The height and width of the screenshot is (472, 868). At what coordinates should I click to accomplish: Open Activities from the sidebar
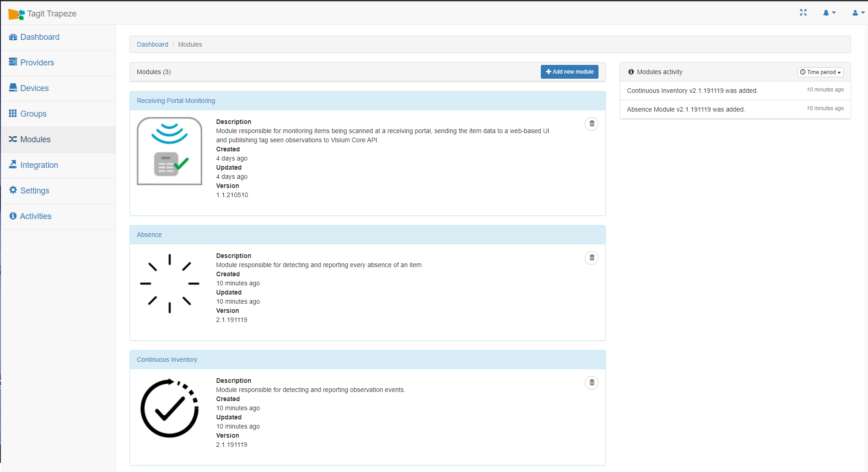[x=58, y=216]
